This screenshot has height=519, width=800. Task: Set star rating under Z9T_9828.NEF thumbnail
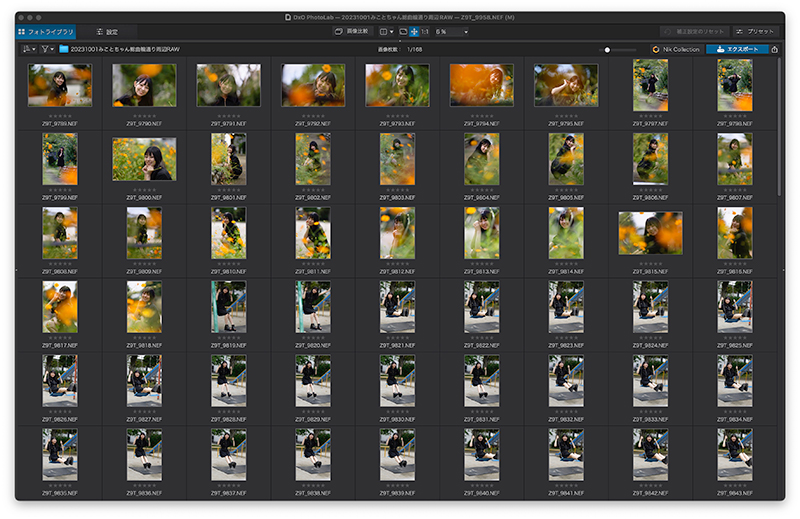point(229,412)
